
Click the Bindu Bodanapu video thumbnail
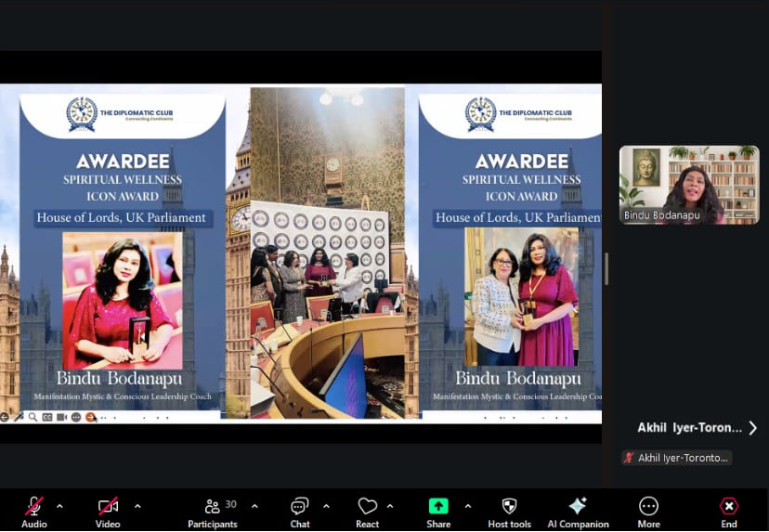tap(689, 185)
